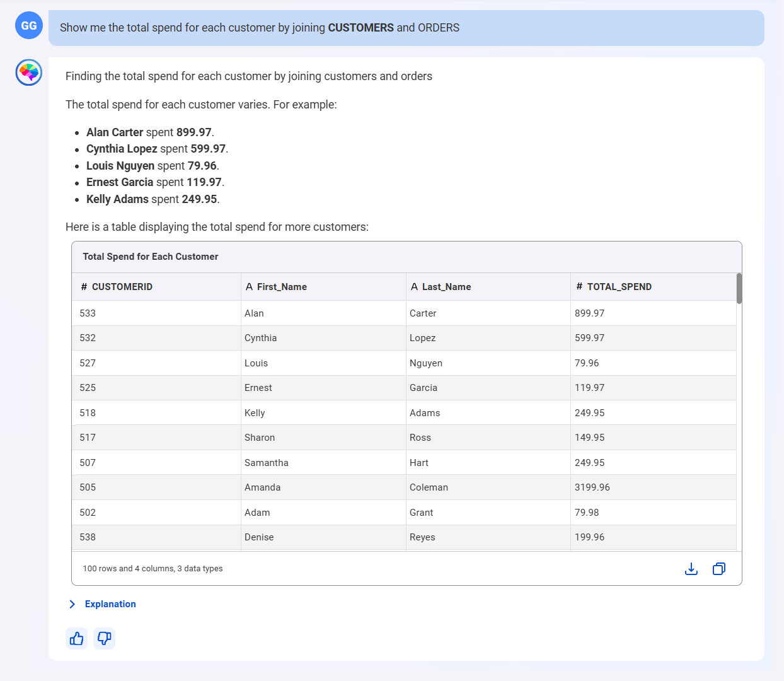Select first name cell Amanda
The width and height of the screenshot is (784, 681).
323,487
